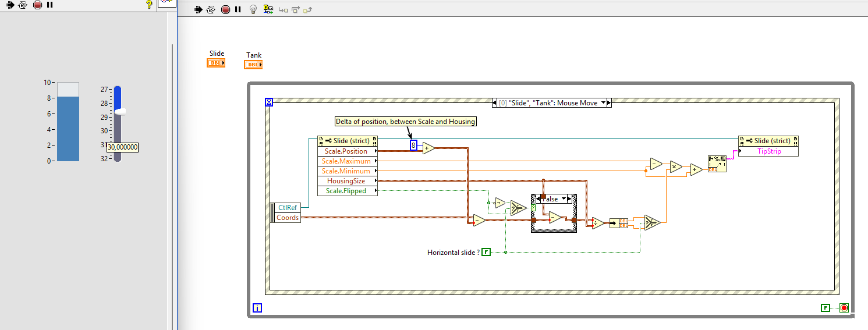
Task: Select the Scale.Position property item
Action: 346,151
